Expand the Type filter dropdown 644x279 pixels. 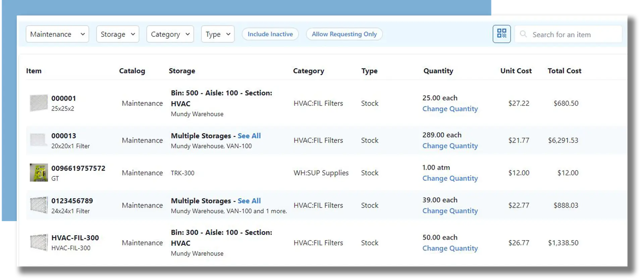coord(218,34)
